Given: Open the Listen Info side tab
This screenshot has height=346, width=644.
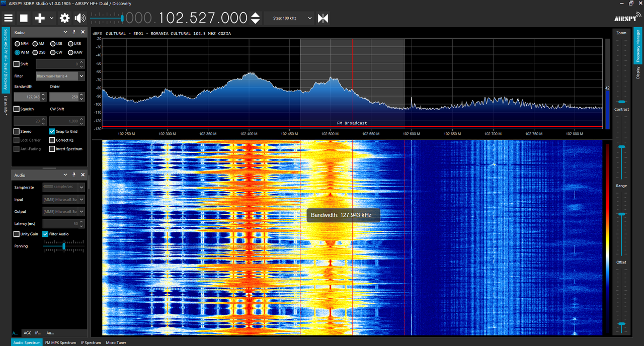Looking at the screenshot, I should point(6,106).
